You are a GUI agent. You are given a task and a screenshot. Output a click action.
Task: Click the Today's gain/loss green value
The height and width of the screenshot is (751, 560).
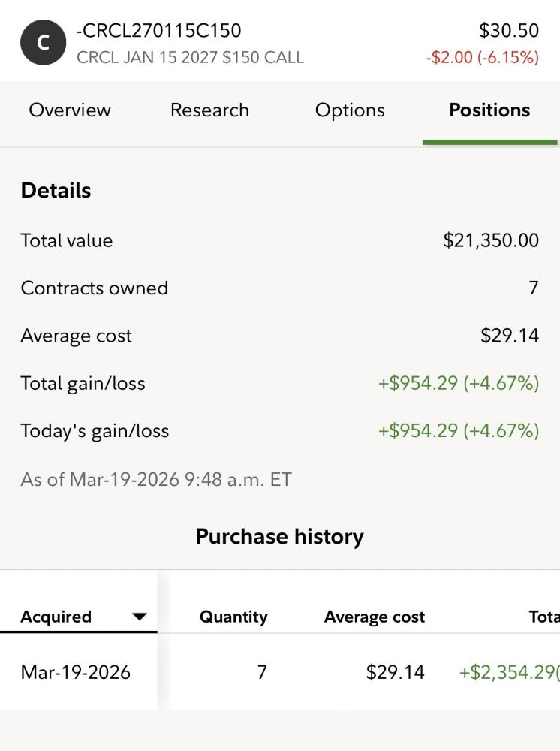pos(459,431)
